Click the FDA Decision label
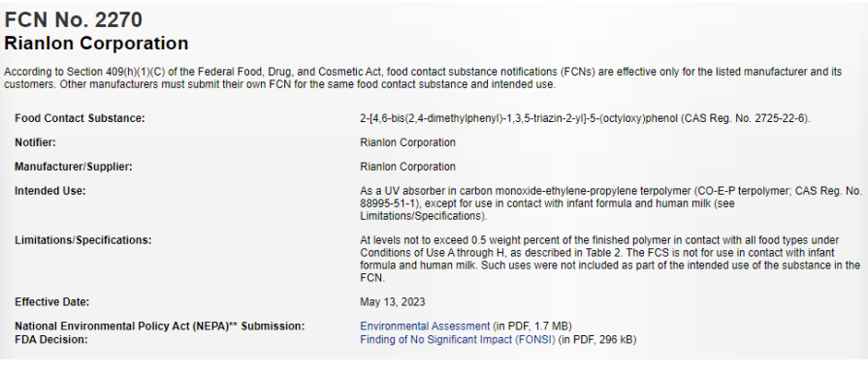Screen dimensions: 868x373 [x=51, y=340]
